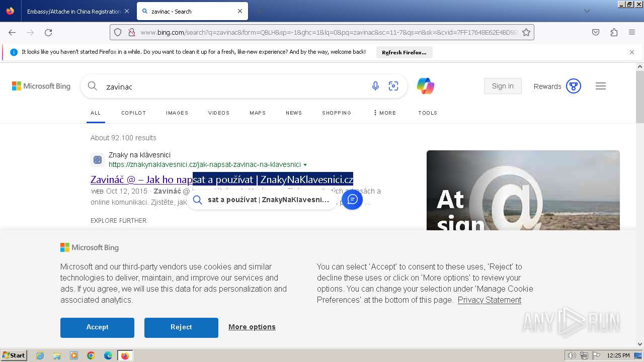Screen dimensions: 644x362
Task: Click the Firefox forward arrow
Action: 30,32
